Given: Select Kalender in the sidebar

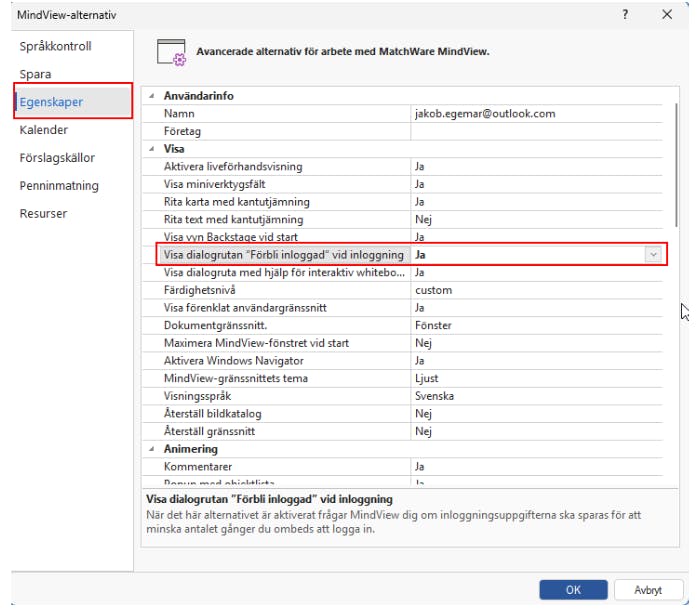Looking at the screenshot, I should pyautogui.click(x=44, y=130).
